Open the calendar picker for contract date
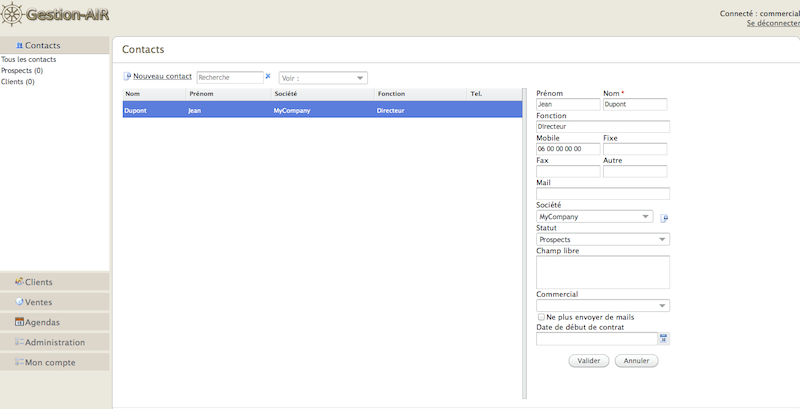Viewport: 800px width, 409px height. (663, 339)
